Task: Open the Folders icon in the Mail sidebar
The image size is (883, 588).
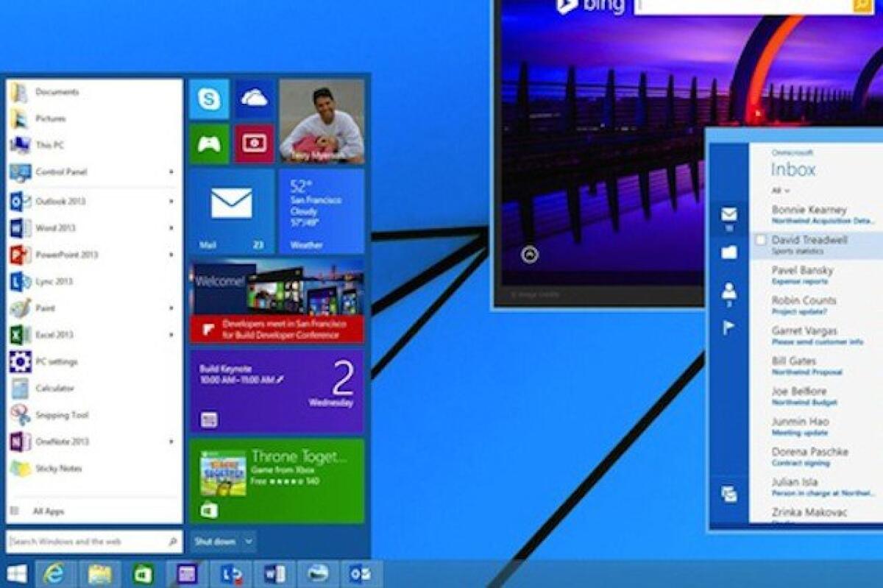Action: pyautogui.click(x=728, y=252)
